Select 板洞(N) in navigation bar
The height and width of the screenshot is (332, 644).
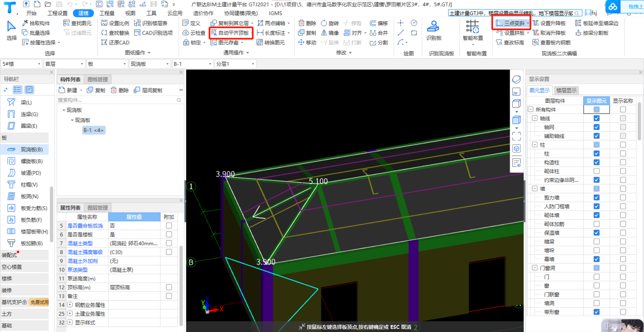(23, 197)
